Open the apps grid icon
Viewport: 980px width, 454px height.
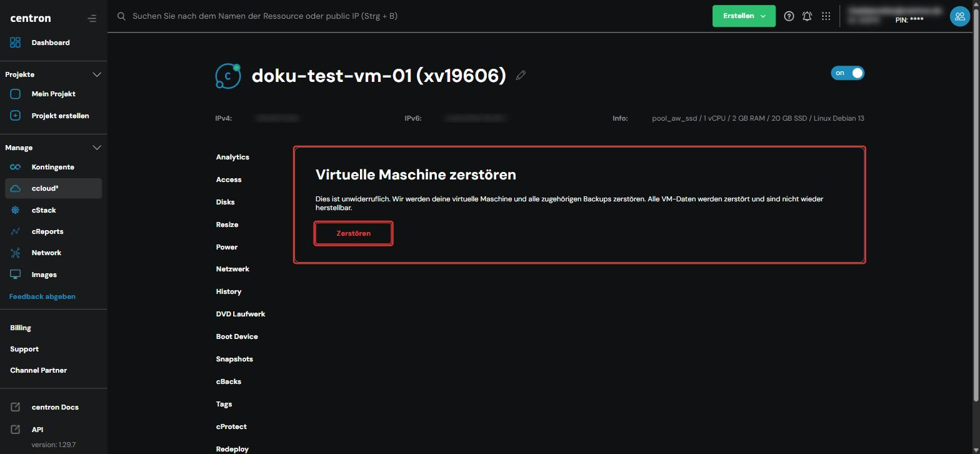point(826,16)
